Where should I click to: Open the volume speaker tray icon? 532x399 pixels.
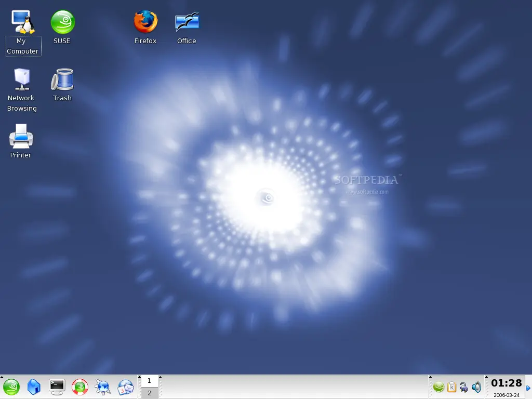coord(477,387)
